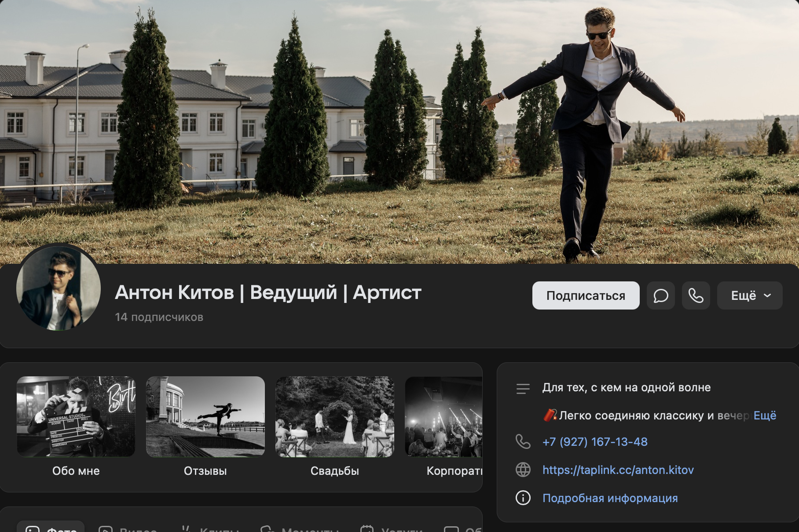Open the Обо мне album thumbnail

[x=76, y=416]
